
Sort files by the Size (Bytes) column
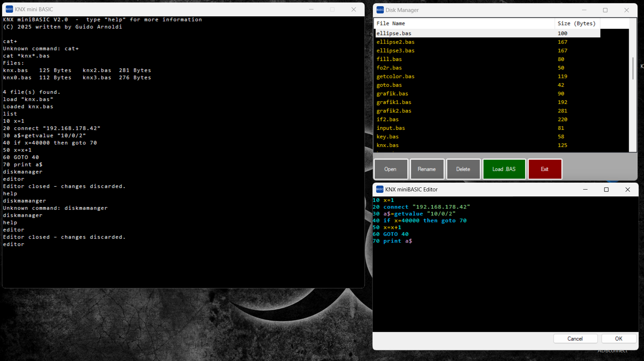[577, 23]
